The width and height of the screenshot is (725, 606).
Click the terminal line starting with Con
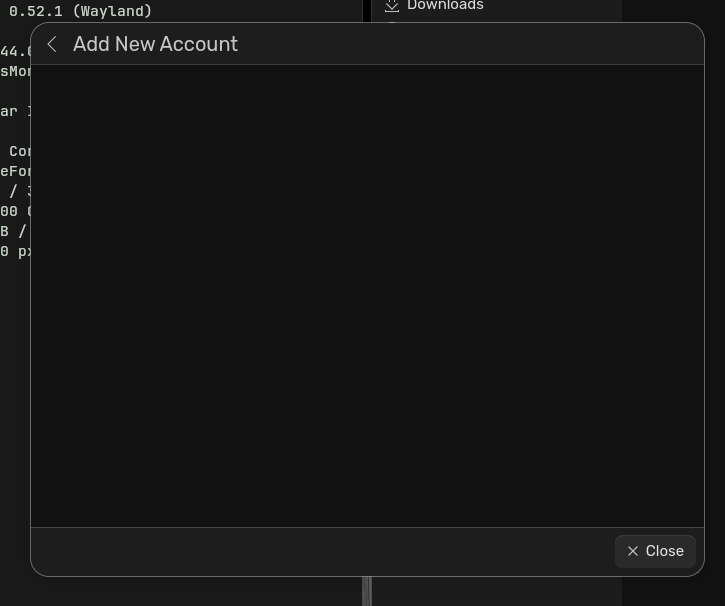click(18, 151)
